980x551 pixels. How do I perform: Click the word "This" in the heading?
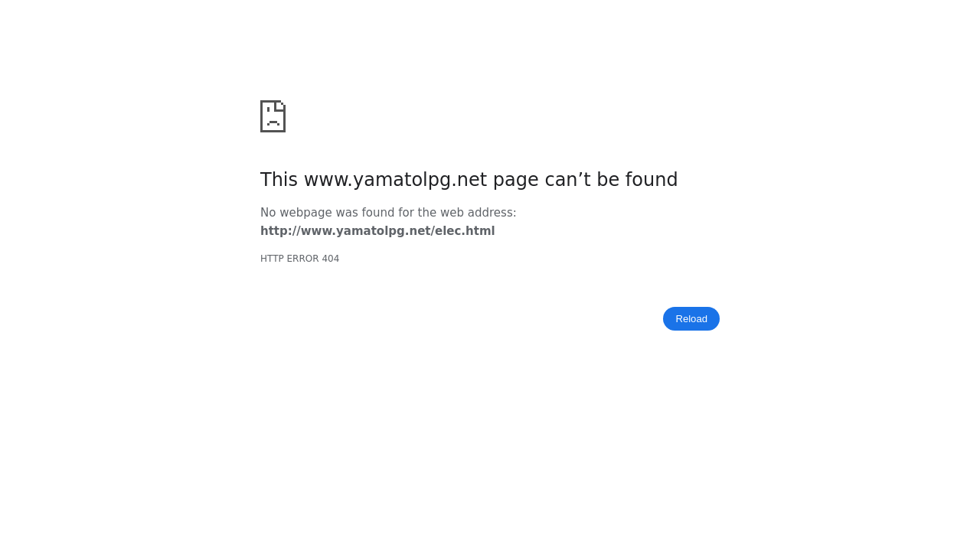coord(279,180)
